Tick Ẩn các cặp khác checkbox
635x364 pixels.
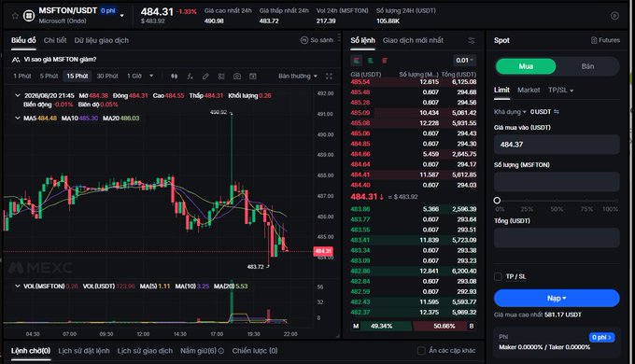point(421,351)
